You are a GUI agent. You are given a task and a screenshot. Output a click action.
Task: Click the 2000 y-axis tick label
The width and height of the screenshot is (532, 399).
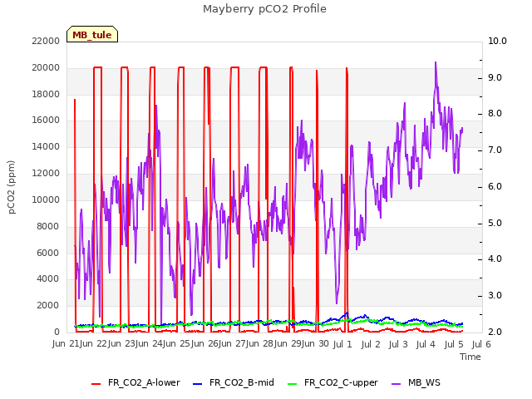click(x=48, y=305)
